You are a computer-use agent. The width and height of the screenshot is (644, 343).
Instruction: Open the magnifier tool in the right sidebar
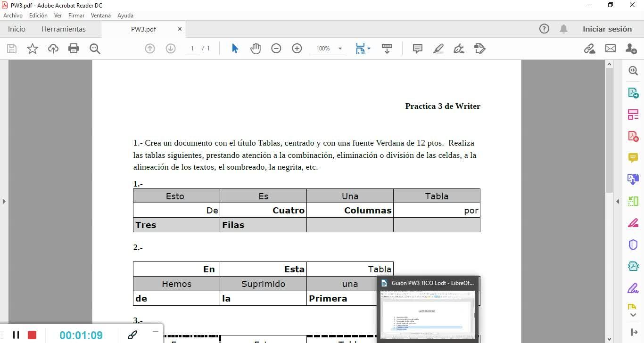(x=633, y=71)
